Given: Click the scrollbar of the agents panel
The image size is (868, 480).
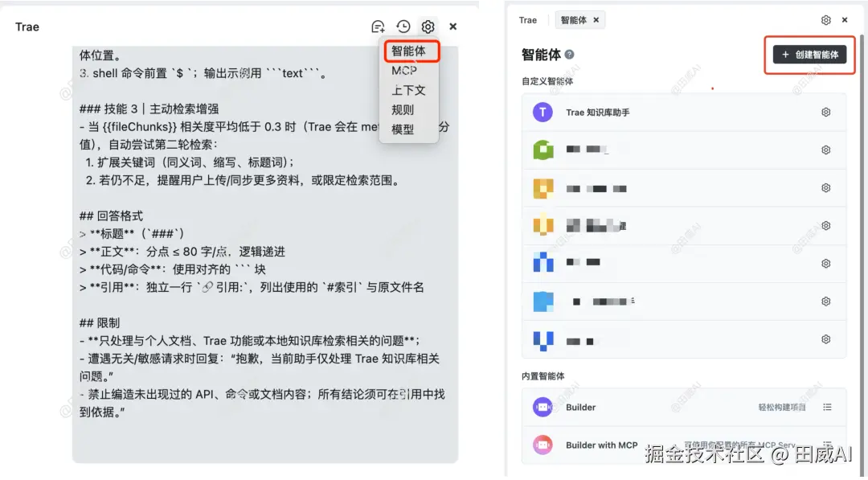Looking at the screenshot, I should (x=862, y=241).
